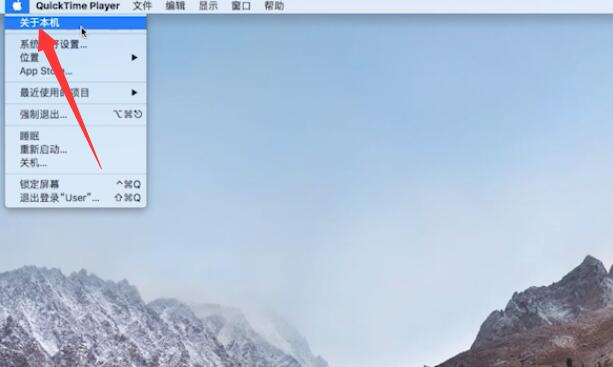This screenshot has height=367, width=613.
Task: Click 锁定屏幕 menu item
Action: [x=76, y=184]
